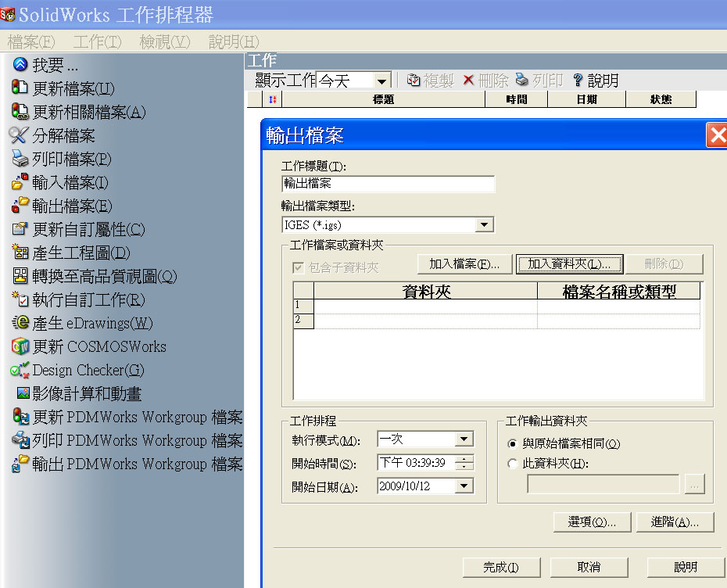The image size is (727, 588).
Task: Click the 更新自訂屬性(C) icon
Action: tap(20, 228)
